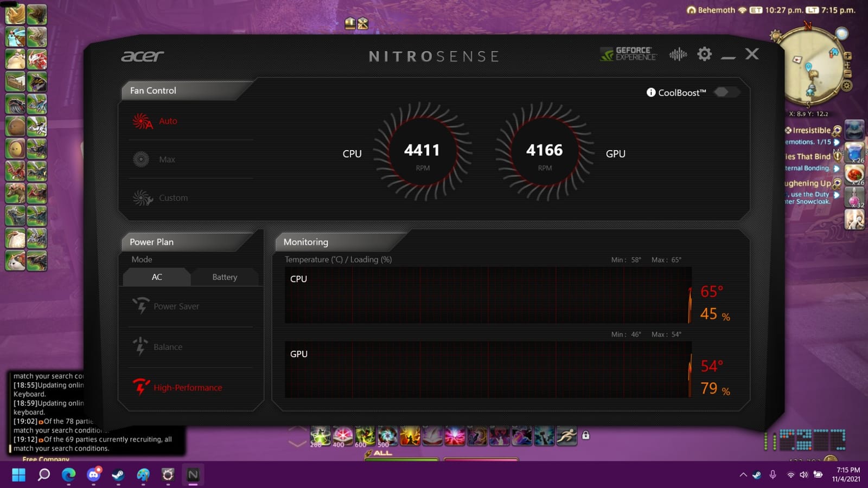This screenshot has height=488, width=868.
Task: Use the blue potion item with x26
Action: coord(854,152)
